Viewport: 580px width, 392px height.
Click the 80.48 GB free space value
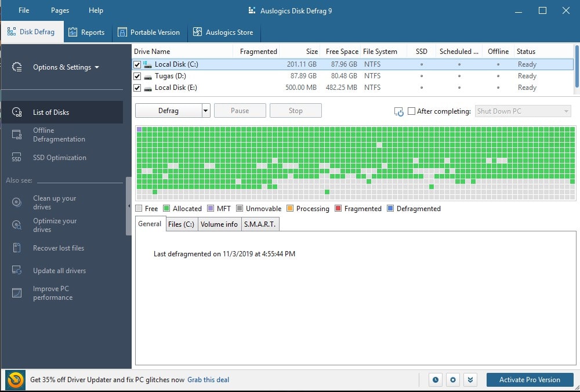(x=344, y=76)
